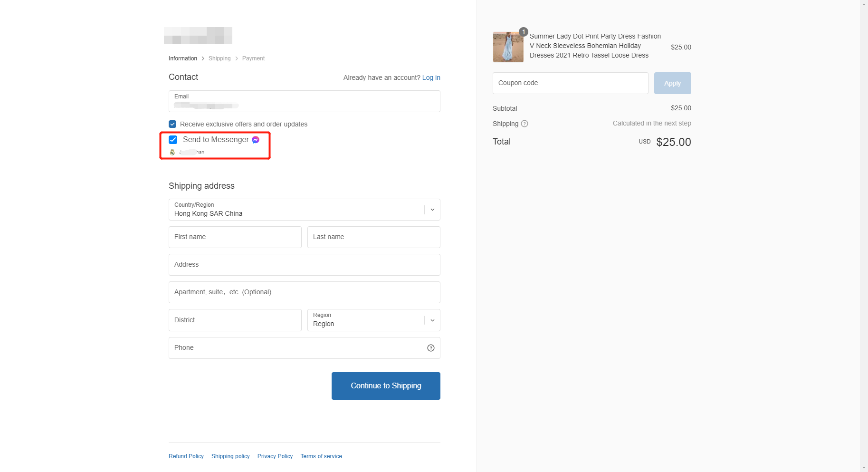The height and width of the screenshot is (472, 868).
Task: Click the Last name field
Action: 374,237
